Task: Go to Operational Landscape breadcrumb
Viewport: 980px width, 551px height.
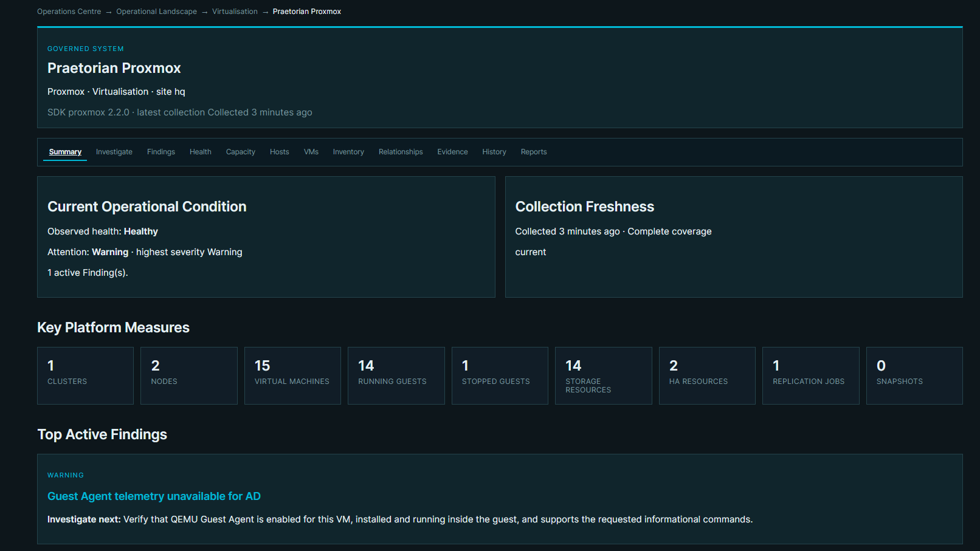Action: 156,12
